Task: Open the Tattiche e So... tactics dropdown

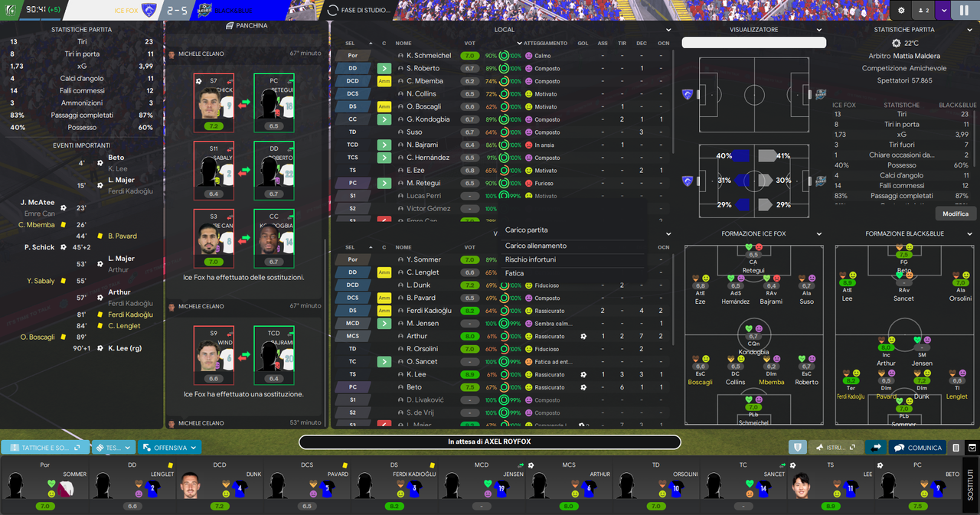Action: [x=45, y=448]
